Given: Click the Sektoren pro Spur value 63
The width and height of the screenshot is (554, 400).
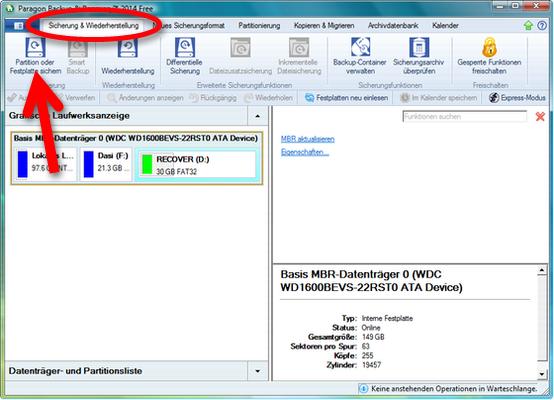Looking at the screenshot, I should 366,346.
